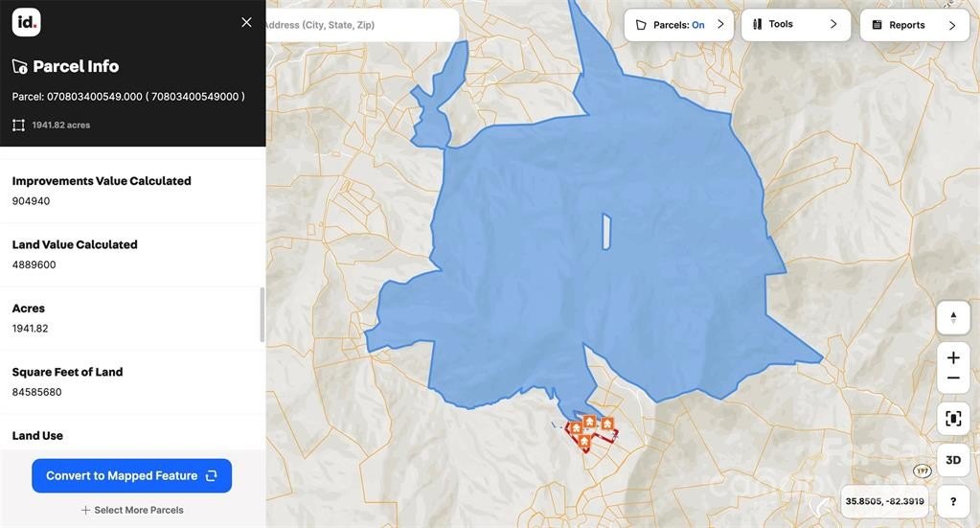The image size is (980, 528).
Task: Close the Parcel Info panel
Action: tap(246, 22)
